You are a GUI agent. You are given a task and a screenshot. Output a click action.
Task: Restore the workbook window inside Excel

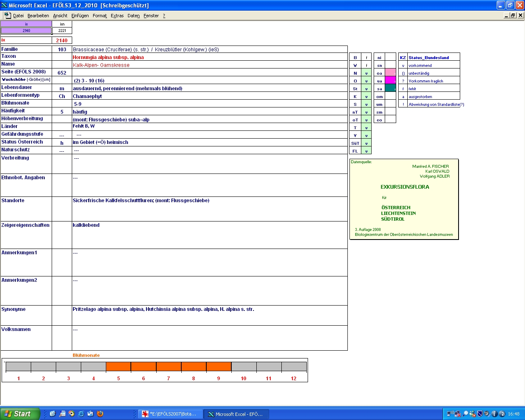(513, 15)
